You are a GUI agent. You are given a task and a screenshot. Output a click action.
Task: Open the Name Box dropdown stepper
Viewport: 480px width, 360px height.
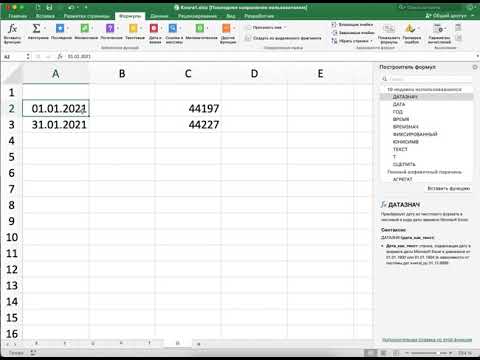coord(28,56)
